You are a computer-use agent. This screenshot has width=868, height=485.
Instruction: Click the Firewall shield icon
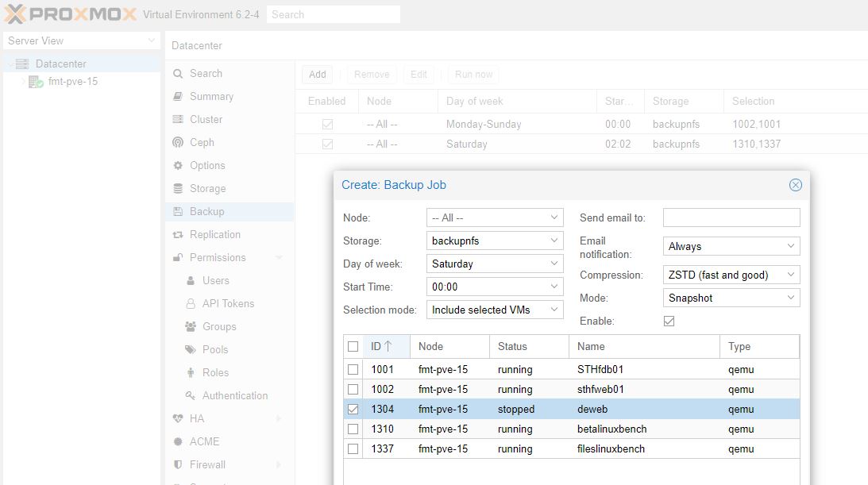178,464
